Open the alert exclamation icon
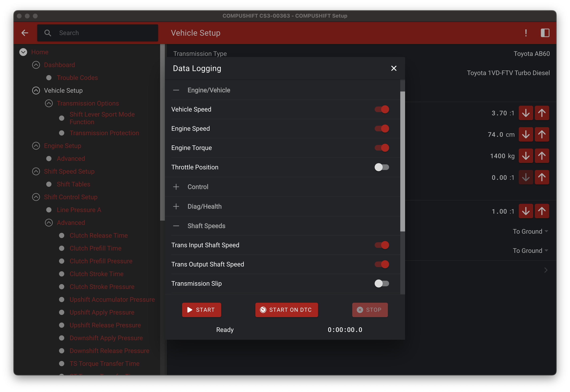 [526, 33]
